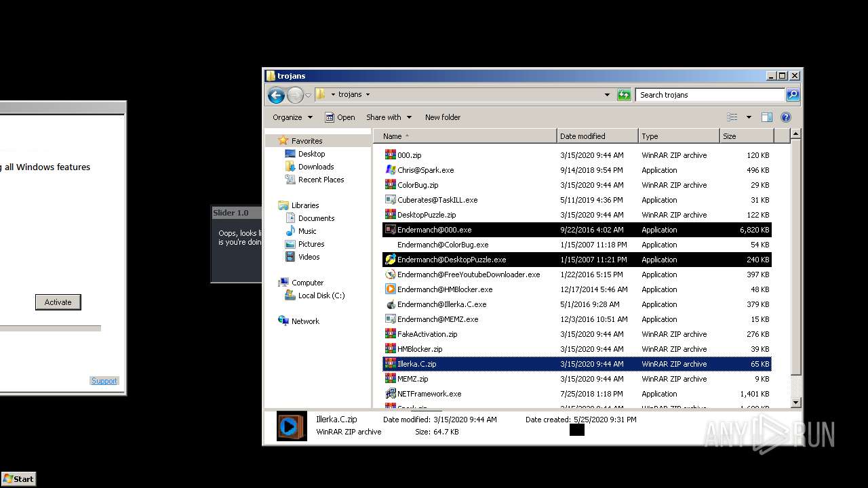Select the 000.zip archive icon
868x488 pixels.
click(x=390, y=155)
